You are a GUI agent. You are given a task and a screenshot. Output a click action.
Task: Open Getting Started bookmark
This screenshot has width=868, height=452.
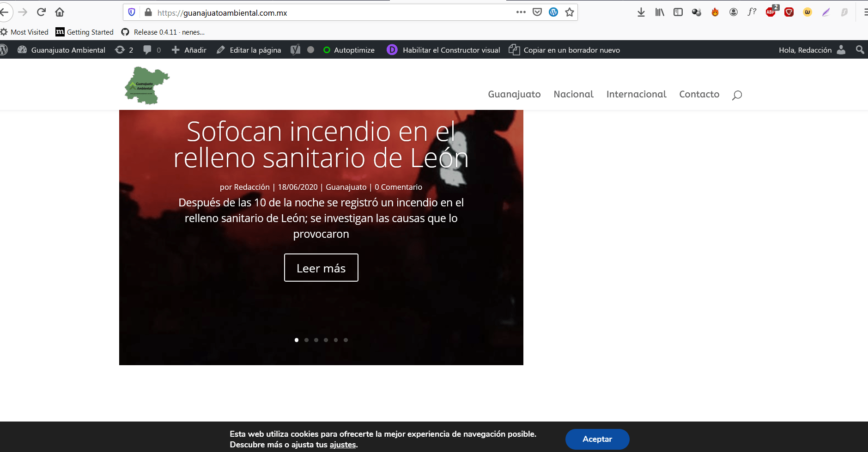85,32
